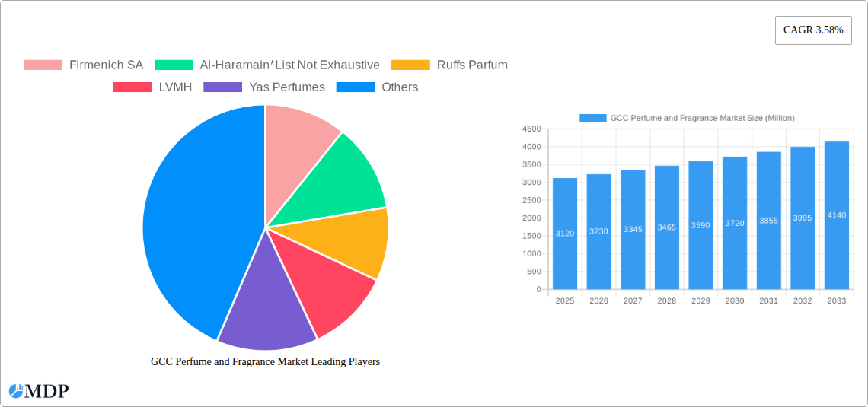Viewport: 868px width, 407px height.
Task: Click the 2033 bar labeled 4140
Action: click(837, 215)
